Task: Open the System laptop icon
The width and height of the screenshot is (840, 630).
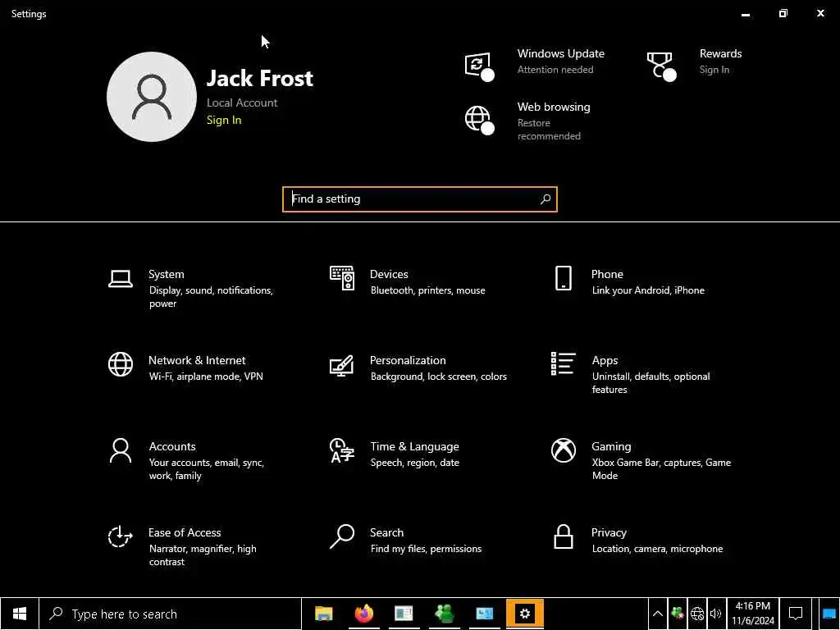Action: tap(121, 279)
